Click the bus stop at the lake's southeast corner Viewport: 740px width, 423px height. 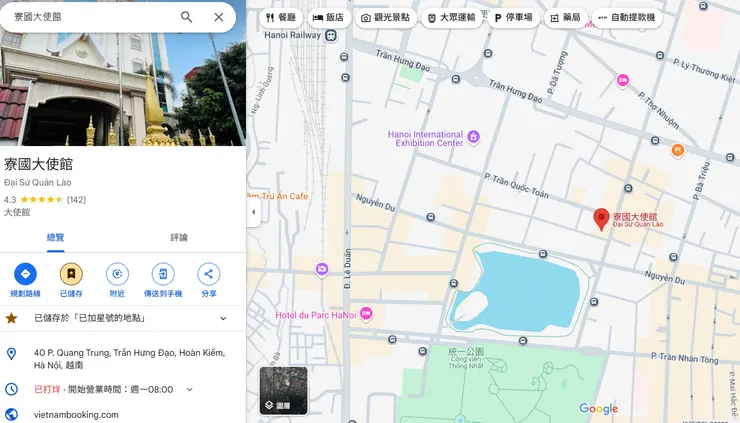click(523, 340)
